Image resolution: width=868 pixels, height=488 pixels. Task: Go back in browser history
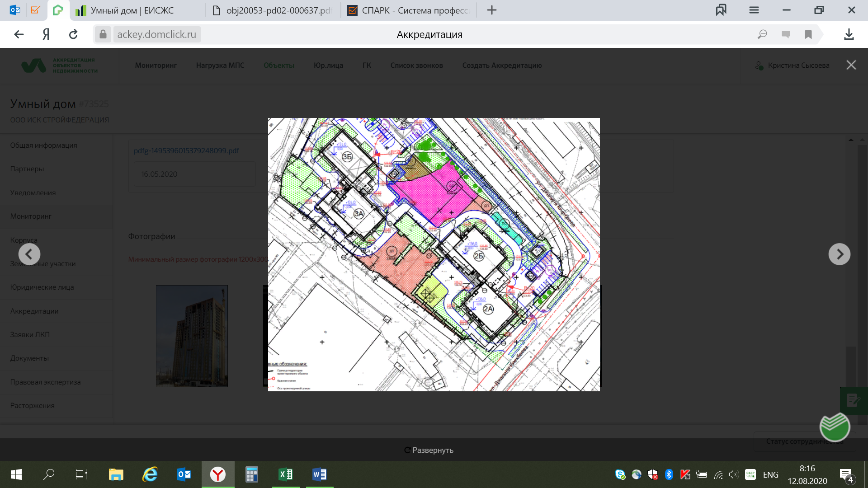pyautogui.click(x=19, y=34)
